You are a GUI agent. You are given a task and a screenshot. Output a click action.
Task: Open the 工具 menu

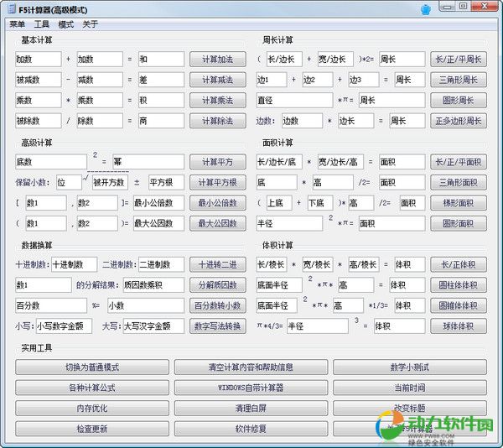point(42,24)
